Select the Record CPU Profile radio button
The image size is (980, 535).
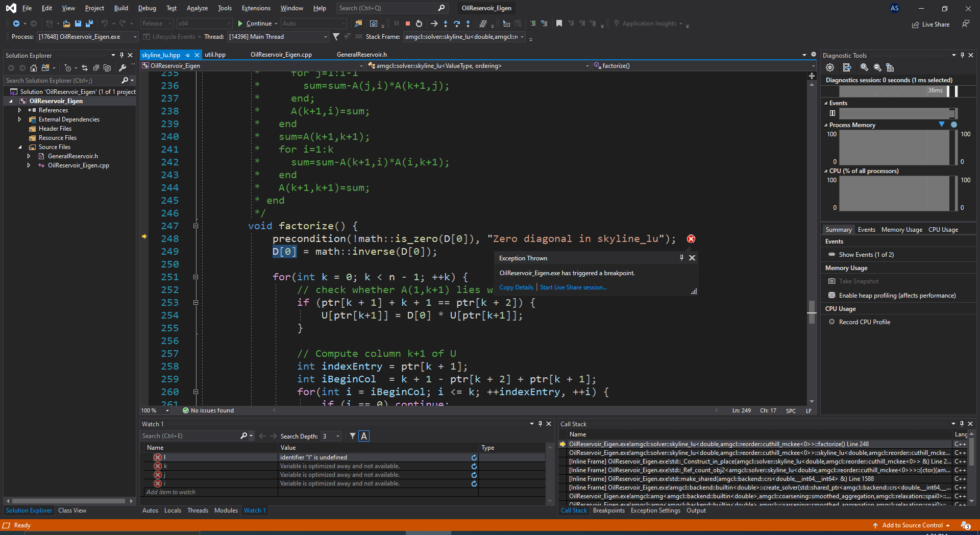832,322
